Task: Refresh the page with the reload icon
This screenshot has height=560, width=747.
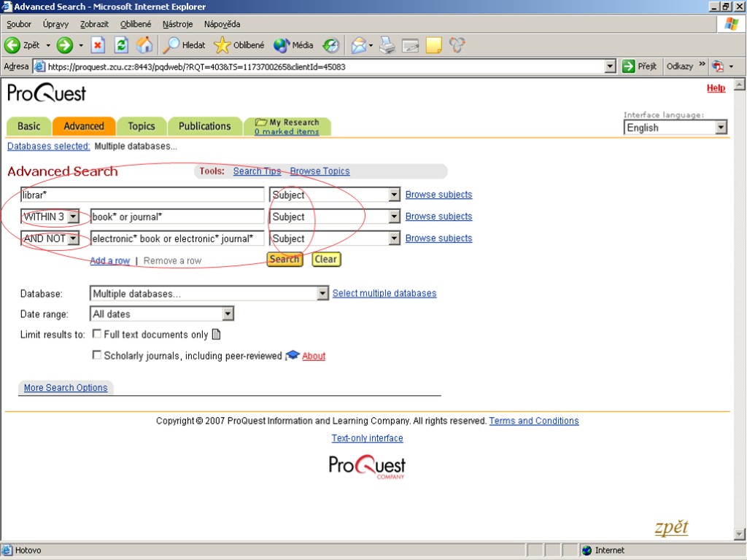Action: [121, 45]
